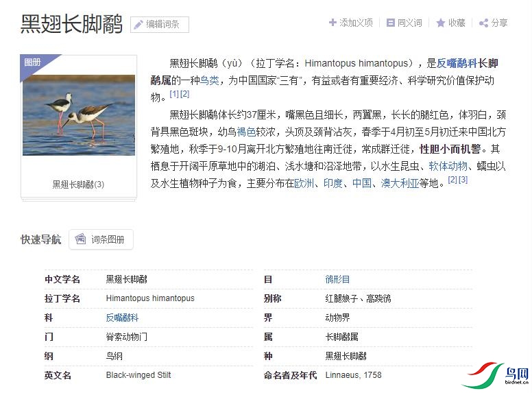Follow the 软体动物 link
This screenshot has height=393, width=532.
pyautogui.click(x=448, y=166)
